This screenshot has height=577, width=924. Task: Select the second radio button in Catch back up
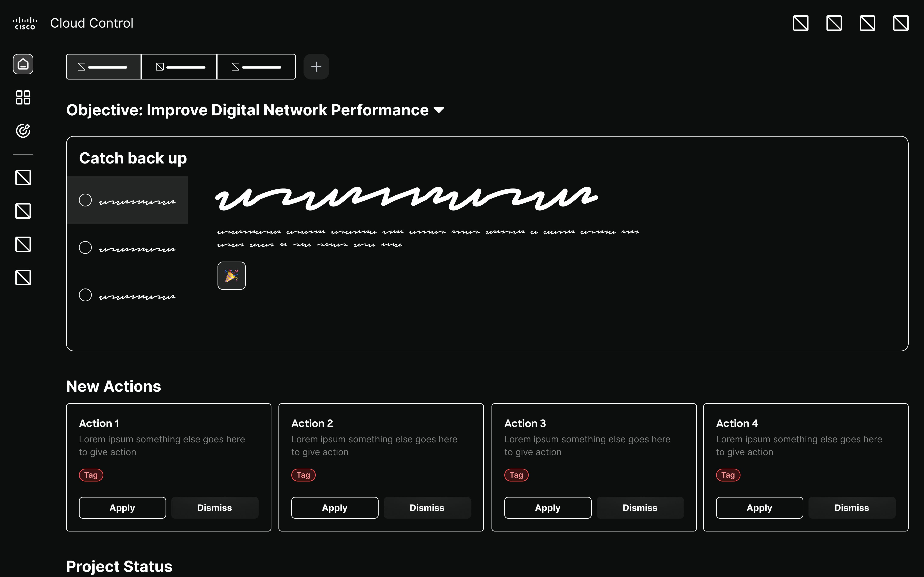(85, 247)
